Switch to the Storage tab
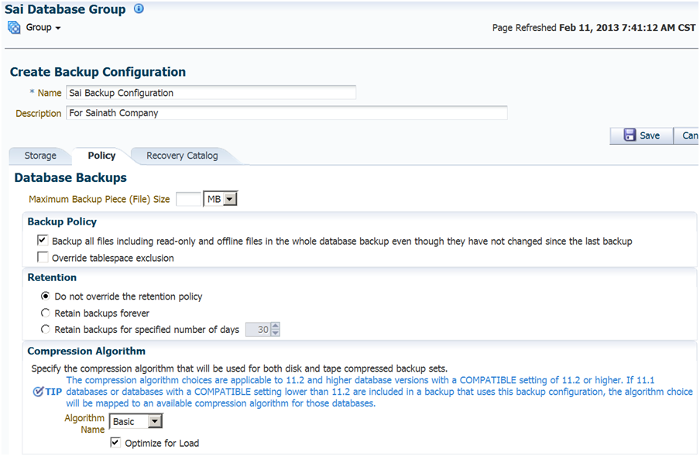 coord(41,156)
